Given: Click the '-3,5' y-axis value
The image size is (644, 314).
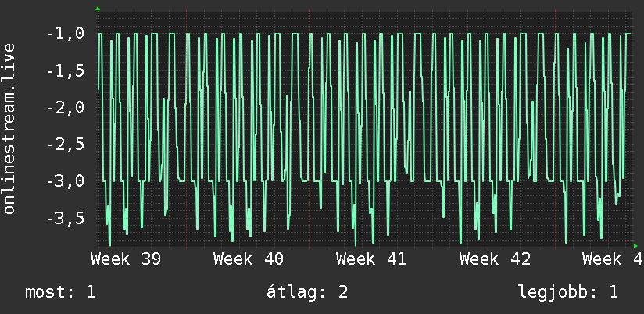Looking at the screenshot, I should click(x=66, y=218).
